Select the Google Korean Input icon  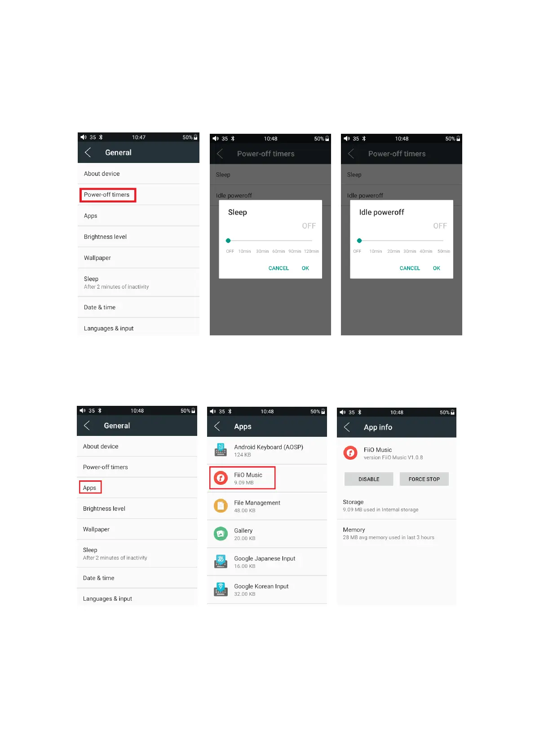click(221, 589)
